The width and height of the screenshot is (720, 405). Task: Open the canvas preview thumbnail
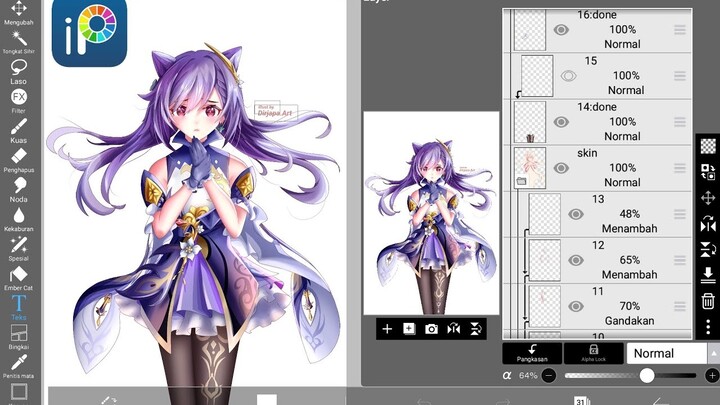coord(431,213)
